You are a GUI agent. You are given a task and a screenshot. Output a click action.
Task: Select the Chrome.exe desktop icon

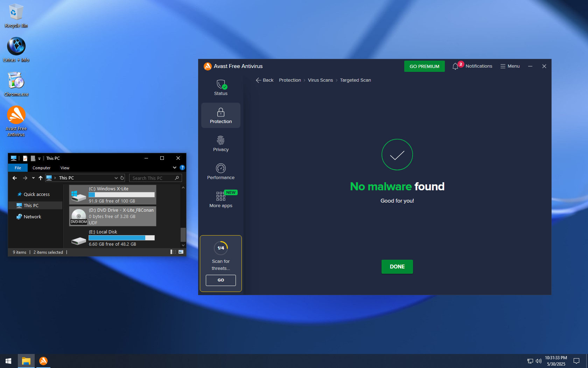(x=16, y=84)
